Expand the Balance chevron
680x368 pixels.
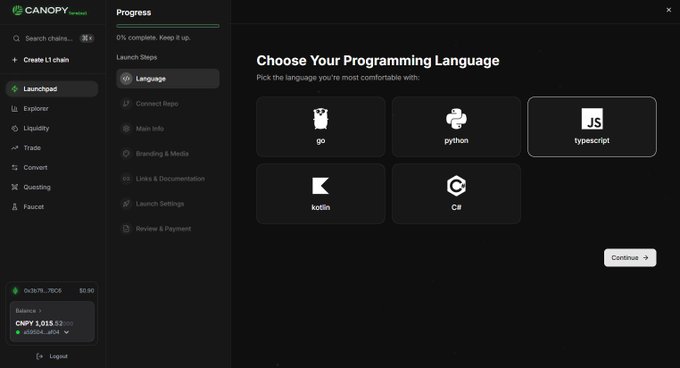[40, 311]
